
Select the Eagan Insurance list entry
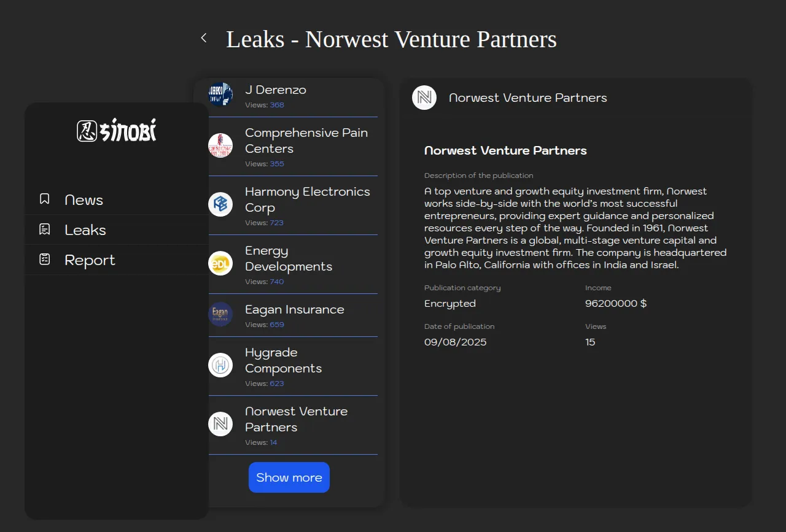(x=294, y=310)
